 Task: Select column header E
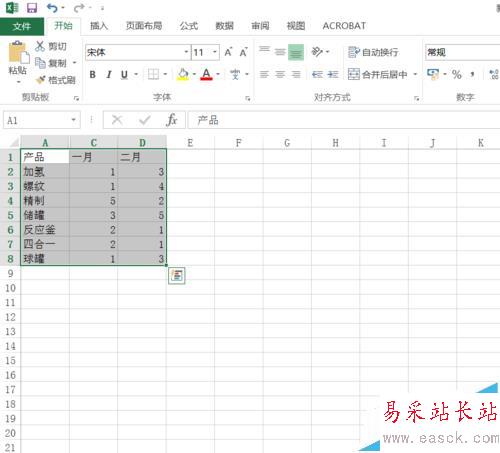190,143
